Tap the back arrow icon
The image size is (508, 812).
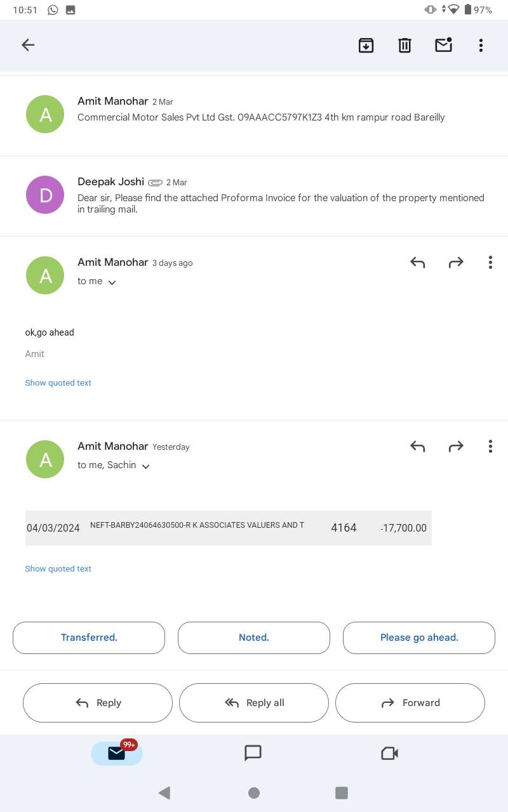[28, 45]
